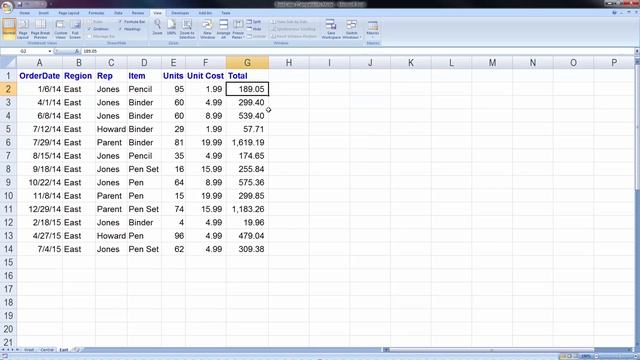Click Reset Window Position
This screenshot has width=640, height=360.
point(294,36)
